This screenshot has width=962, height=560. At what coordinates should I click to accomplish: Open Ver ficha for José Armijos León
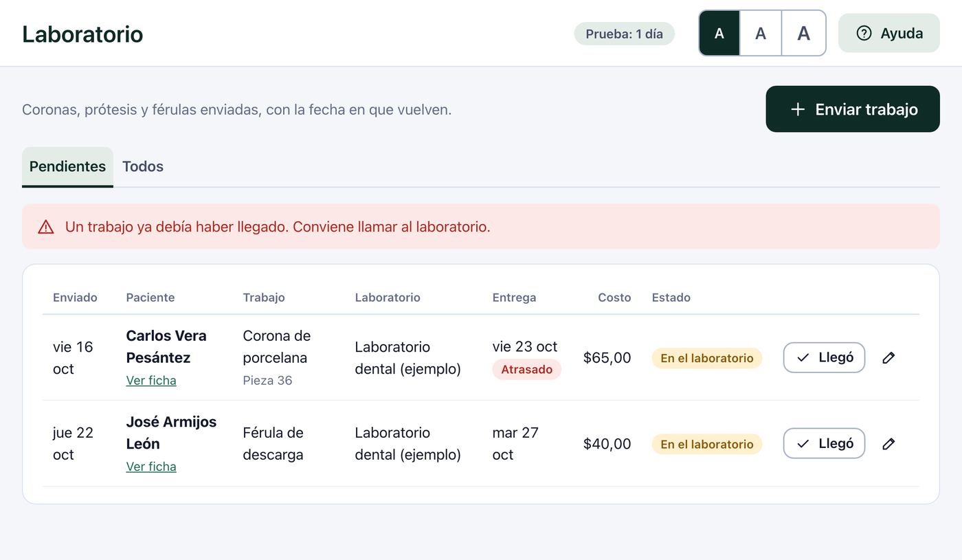(151, 467)
